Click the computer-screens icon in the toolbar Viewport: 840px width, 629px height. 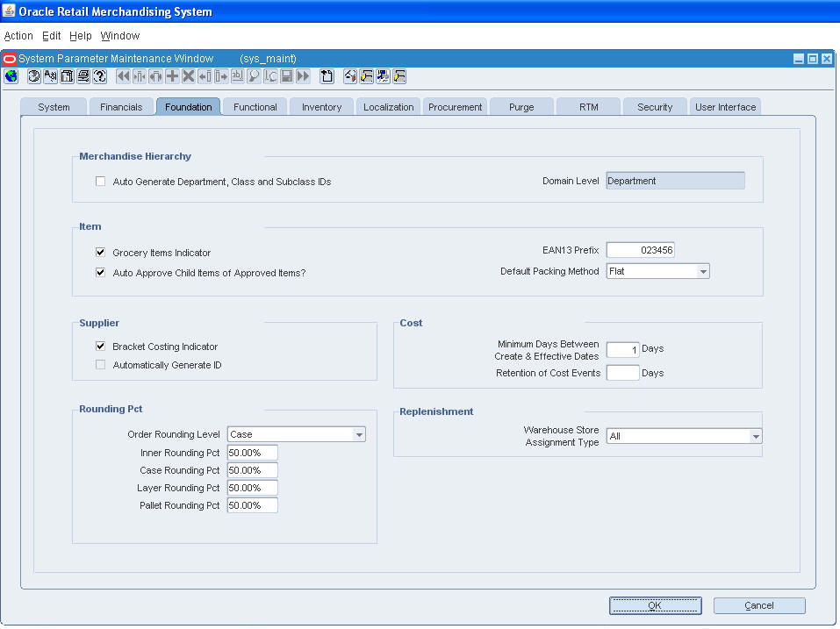(x=383, y=76)
